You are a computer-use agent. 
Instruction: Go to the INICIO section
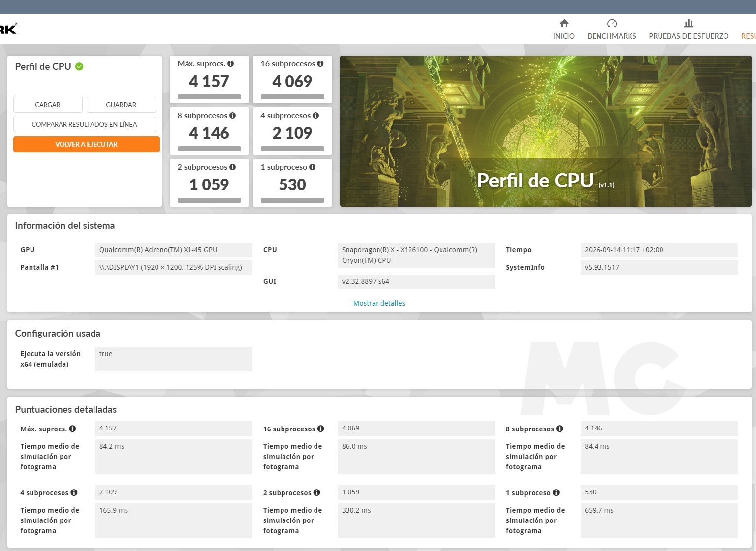(x=564, y=30)
